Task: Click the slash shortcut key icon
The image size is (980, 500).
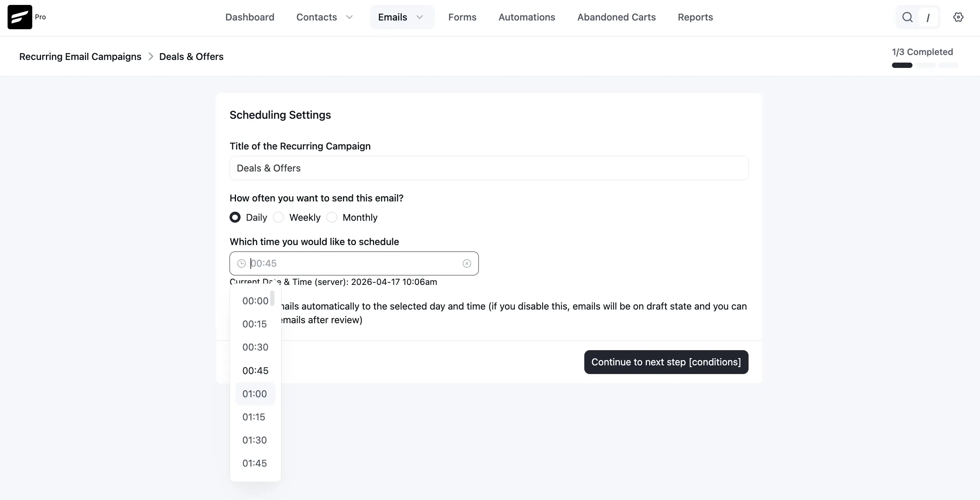Action: 928,17
